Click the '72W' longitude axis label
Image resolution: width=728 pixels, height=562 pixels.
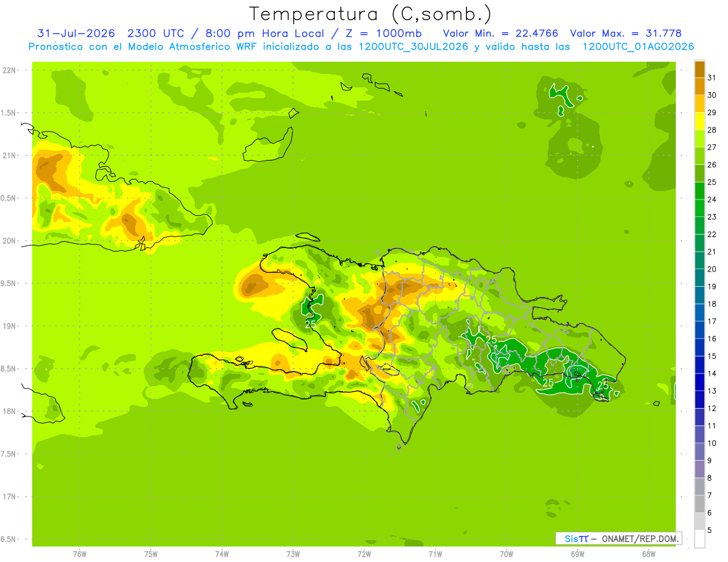point(364,554)
